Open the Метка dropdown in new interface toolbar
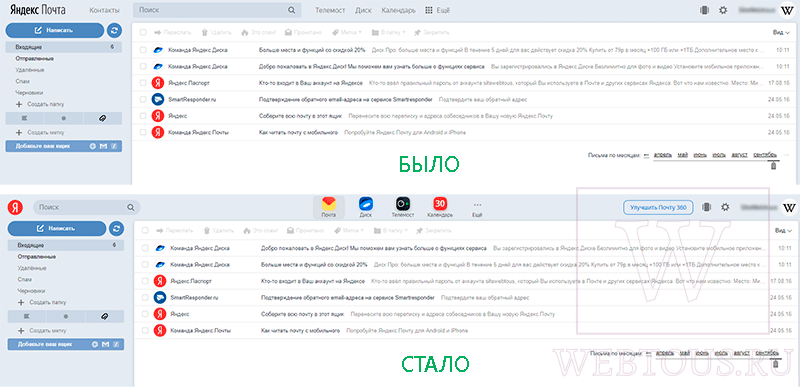The image size is (800, 387). coord(349,230)
